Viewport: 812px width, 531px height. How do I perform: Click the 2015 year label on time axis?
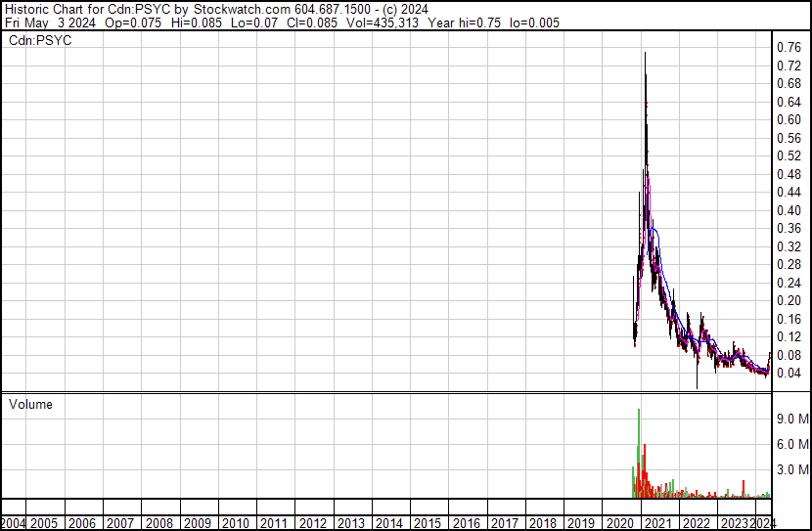[x=428, y=523]
